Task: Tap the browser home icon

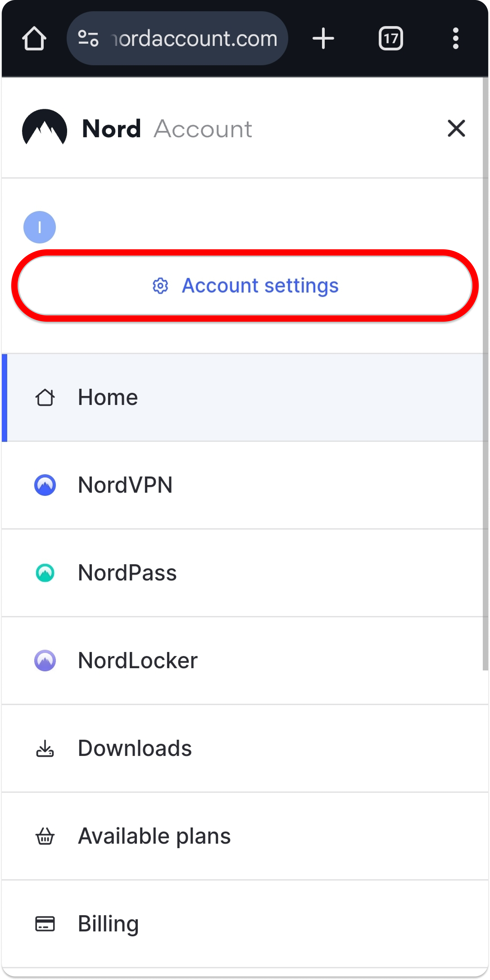Action: click(34, 38)
